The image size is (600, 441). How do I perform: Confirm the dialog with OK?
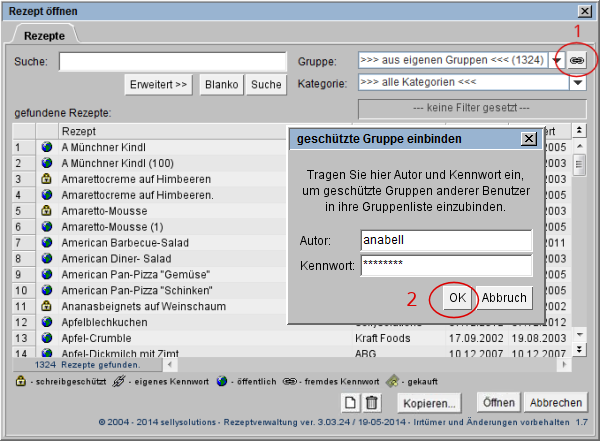457,298
